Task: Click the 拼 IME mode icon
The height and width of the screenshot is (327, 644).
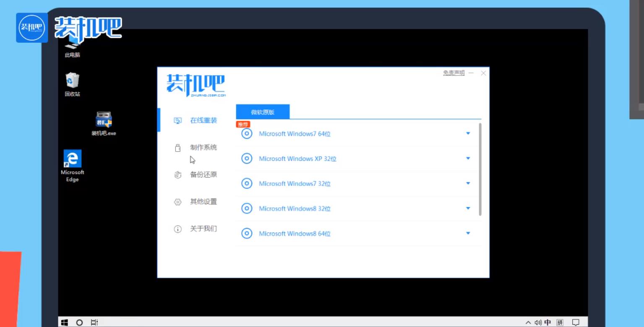Action: point(560,322)
